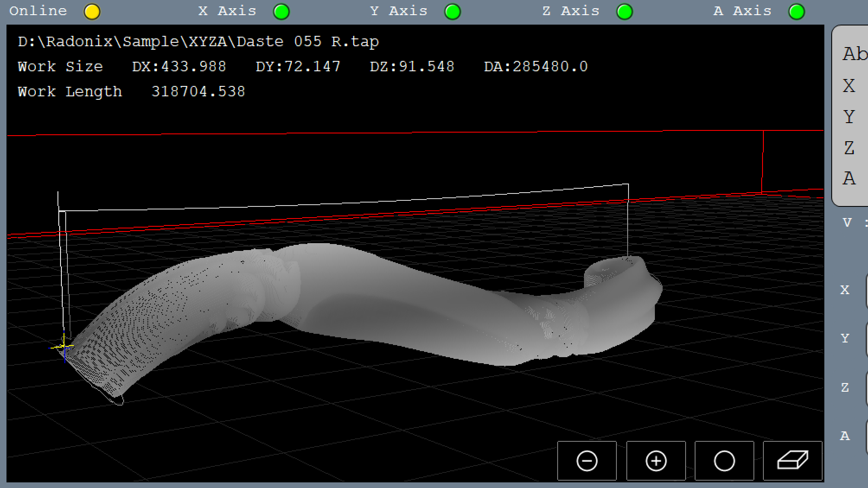Screen dimensions: 868x488
Task: Select the Z row in gray coordinate panel
Action: click(x=849, y=148)
